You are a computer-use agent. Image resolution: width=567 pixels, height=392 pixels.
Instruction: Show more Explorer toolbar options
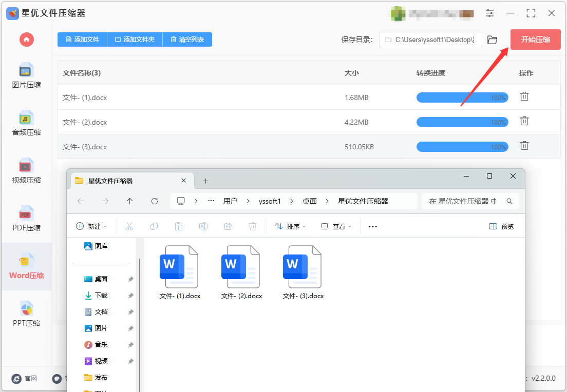click(373, 227)
